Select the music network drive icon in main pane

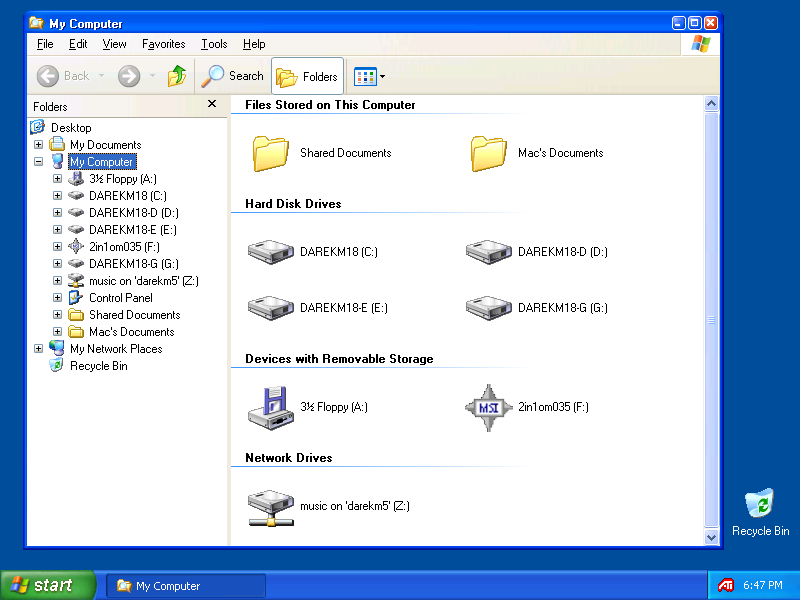(x=271, y=507)
